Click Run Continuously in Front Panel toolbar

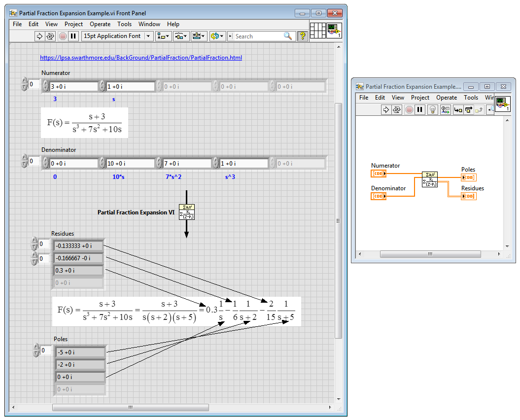point(50,36)
